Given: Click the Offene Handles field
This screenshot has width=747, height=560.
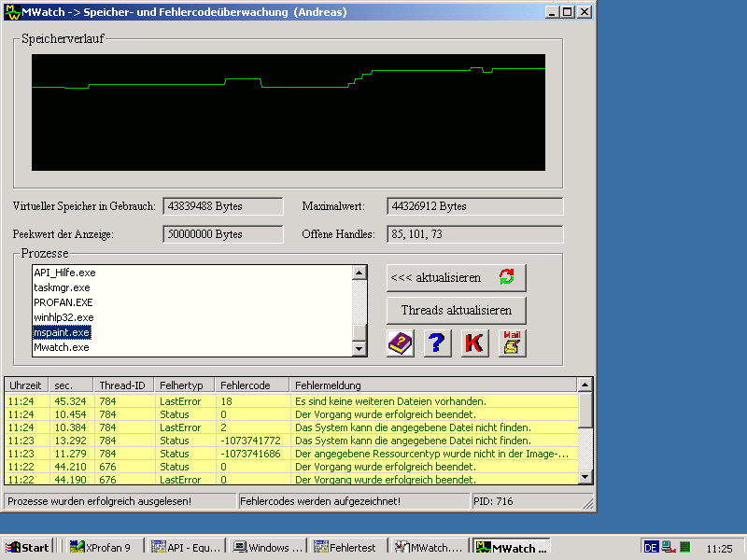Looking at the screenshot, I should pos(475,234).
